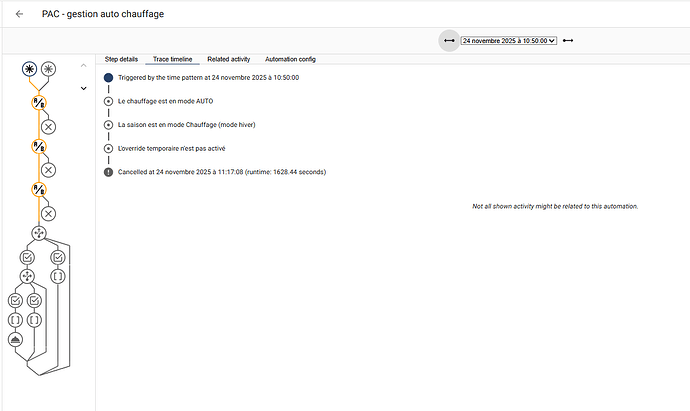Select the Trace timeline tab
690x411 pixels.
point(172,59)
